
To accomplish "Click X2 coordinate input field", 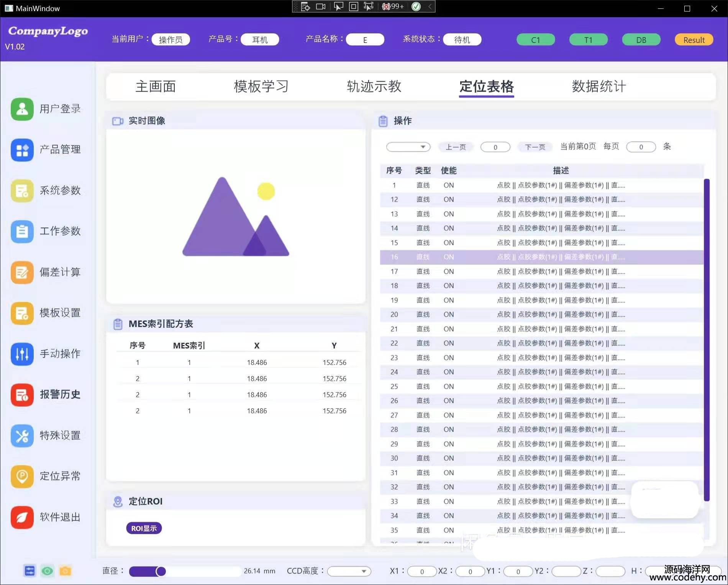I will point(470,571).
